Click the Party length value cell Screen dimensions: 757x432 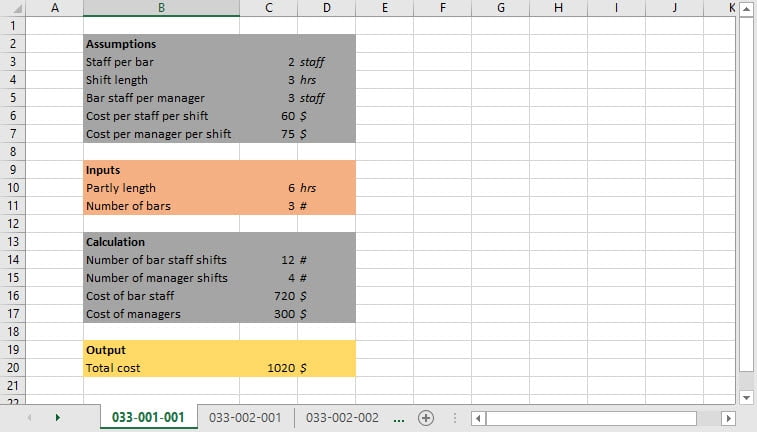269,188
